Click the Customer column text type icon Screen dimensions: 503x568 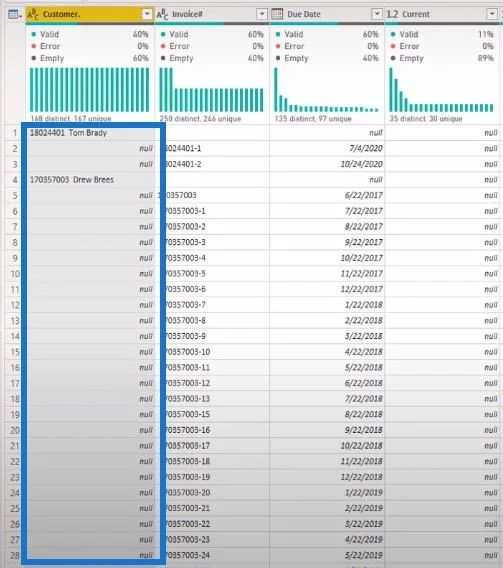click(33, 14)
